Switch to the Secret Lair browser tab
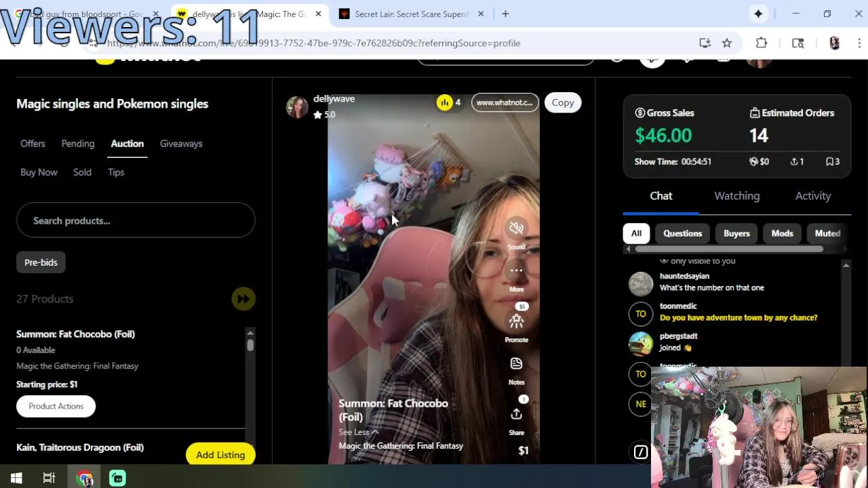The height and width of the screenshot is (488, 868). tap(411, 14)
